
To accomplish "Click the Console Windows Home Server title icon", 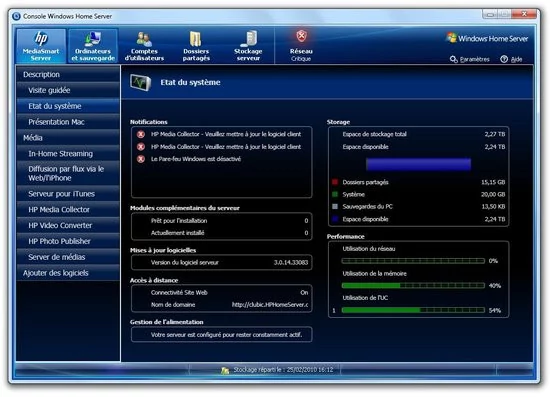I will tap(16, 16).
